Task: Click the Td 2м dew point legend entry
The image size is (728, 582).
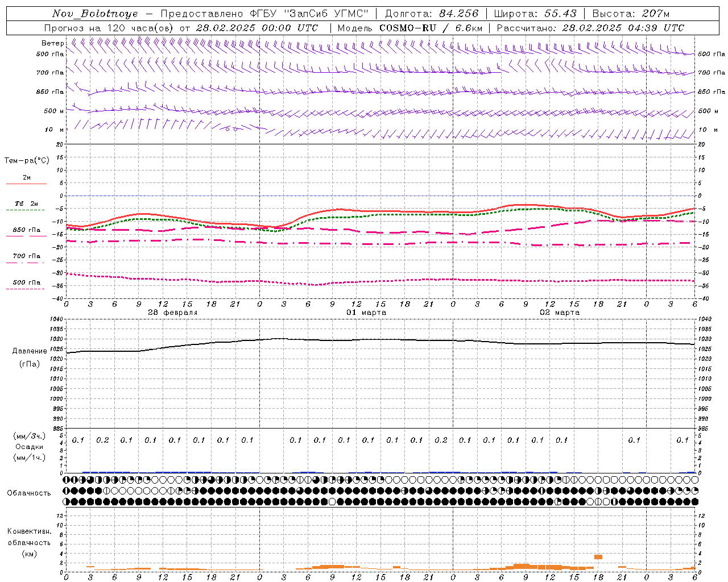Action: 26,203
